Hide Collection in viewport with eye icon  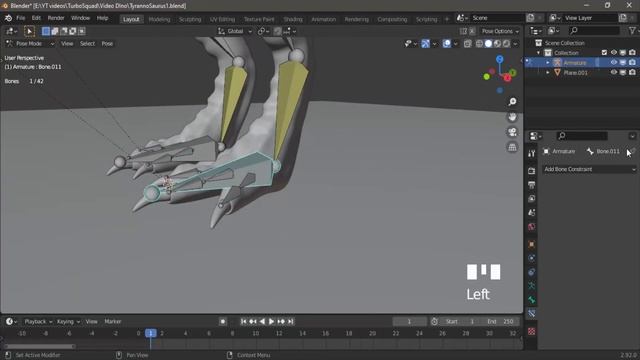pyautogui.click(x=613, y=53)
